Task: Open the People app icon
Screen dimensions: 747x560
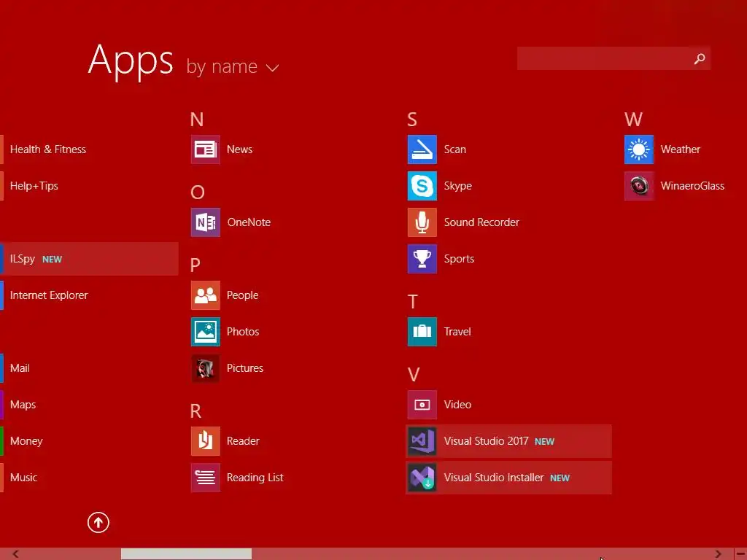Action: [x=205, y=295]
